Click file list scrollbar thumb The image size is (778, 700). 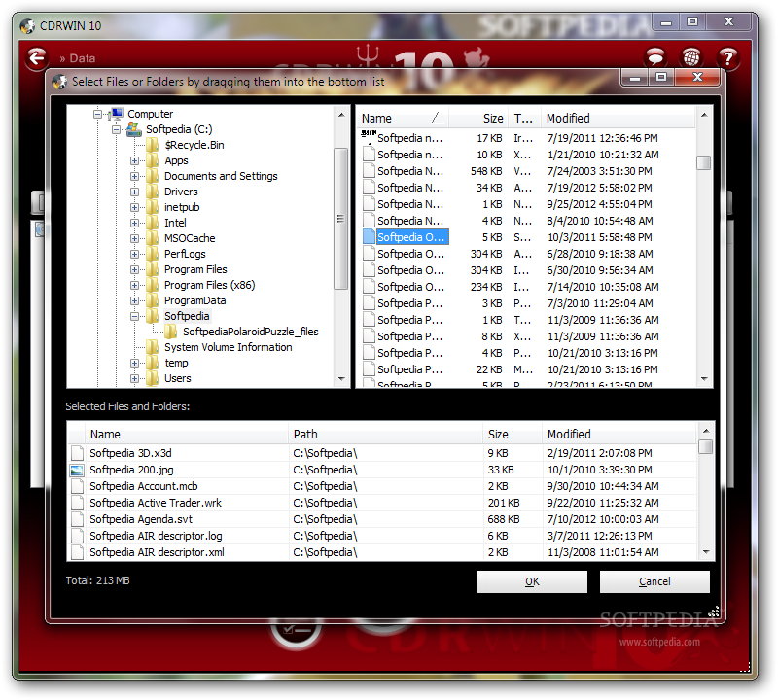point(703,162)
